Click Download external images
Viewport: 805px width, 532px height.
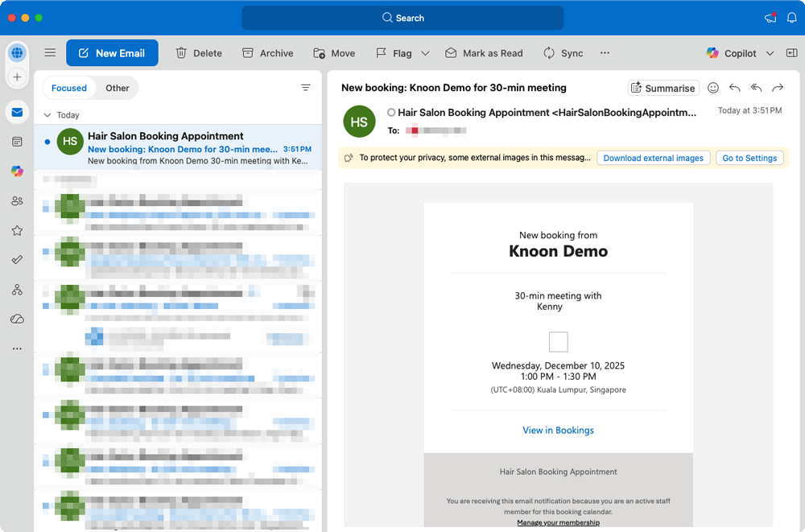653,158
